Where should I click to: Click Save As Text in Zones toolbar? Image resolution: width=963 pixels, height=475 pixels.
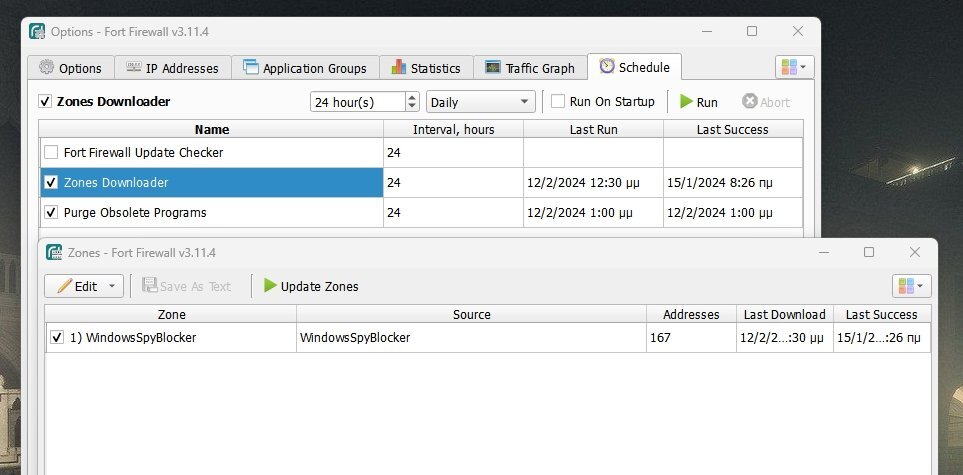pyautogui.click(x=187, y=286)
